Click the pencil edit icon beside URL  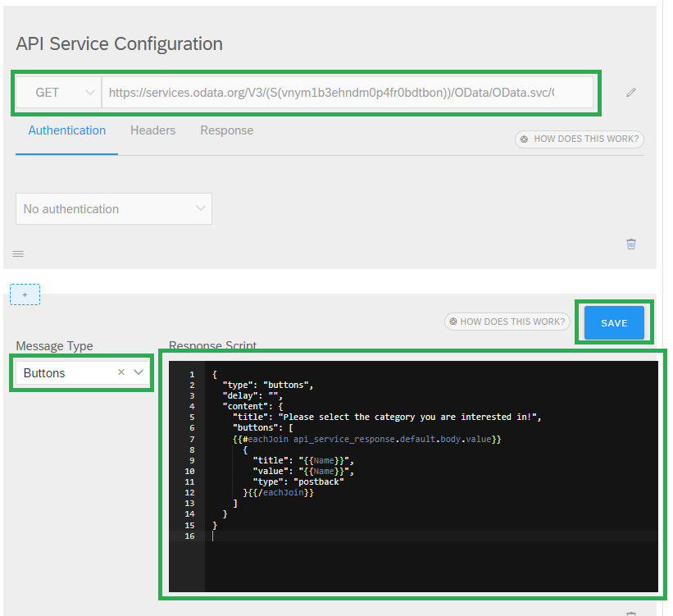point(631,93)
